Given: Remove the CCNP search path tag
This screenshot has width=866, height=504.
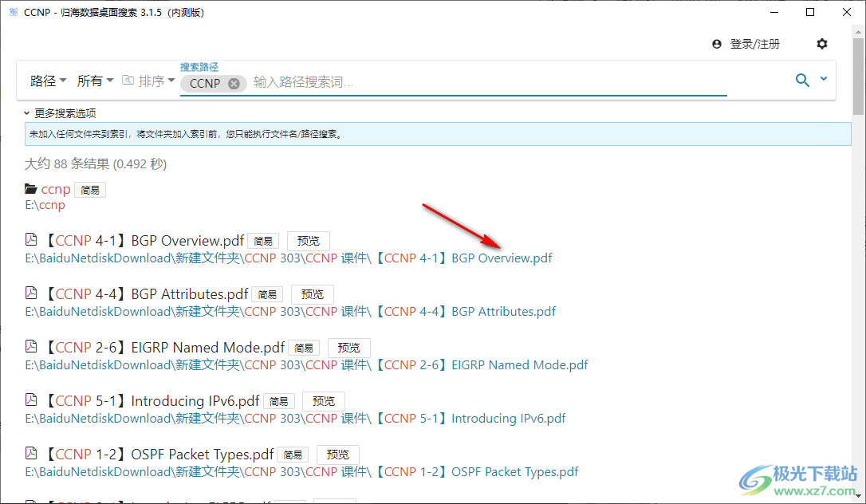Looking at the screenshot, I should click(x=234, y=84).
